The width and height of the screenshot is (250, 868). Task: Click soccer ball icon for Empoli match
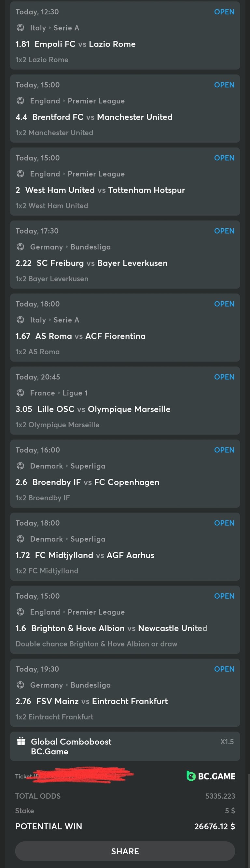(20, 28)
